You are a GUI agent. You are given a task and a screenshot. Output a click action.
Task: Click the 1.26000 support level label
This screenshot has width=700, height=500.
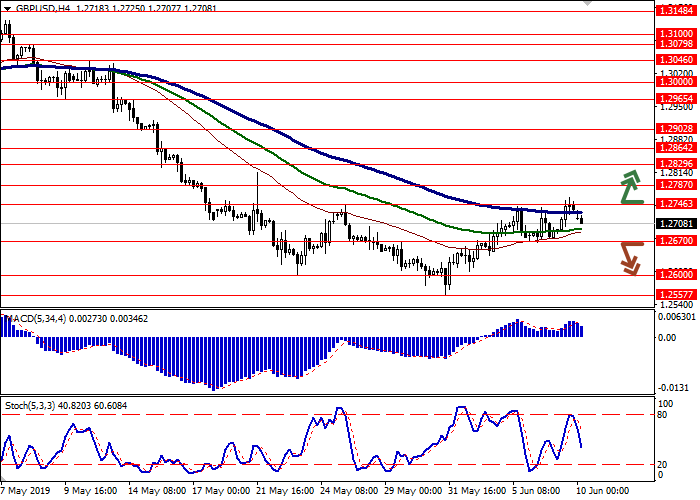pos(676,274)
